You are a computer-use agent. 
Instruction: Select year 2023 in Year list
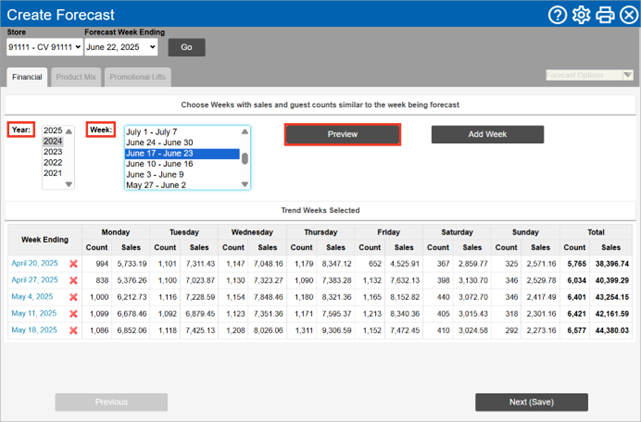tap(53, 152)
